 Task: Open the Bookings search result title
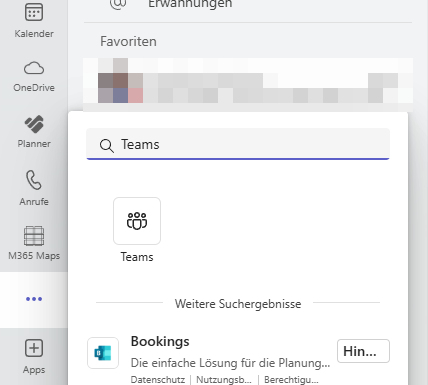tap(160, 341)
